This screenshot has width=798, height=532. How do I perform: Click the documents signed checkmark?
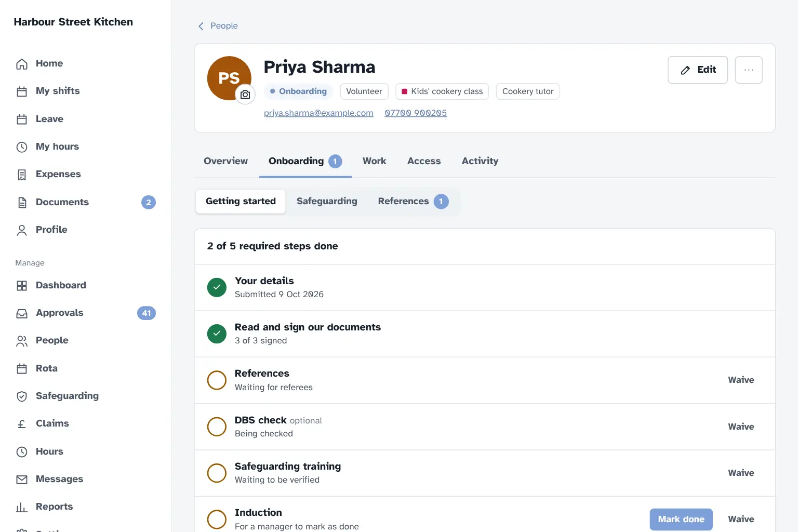tap(217, 334)
